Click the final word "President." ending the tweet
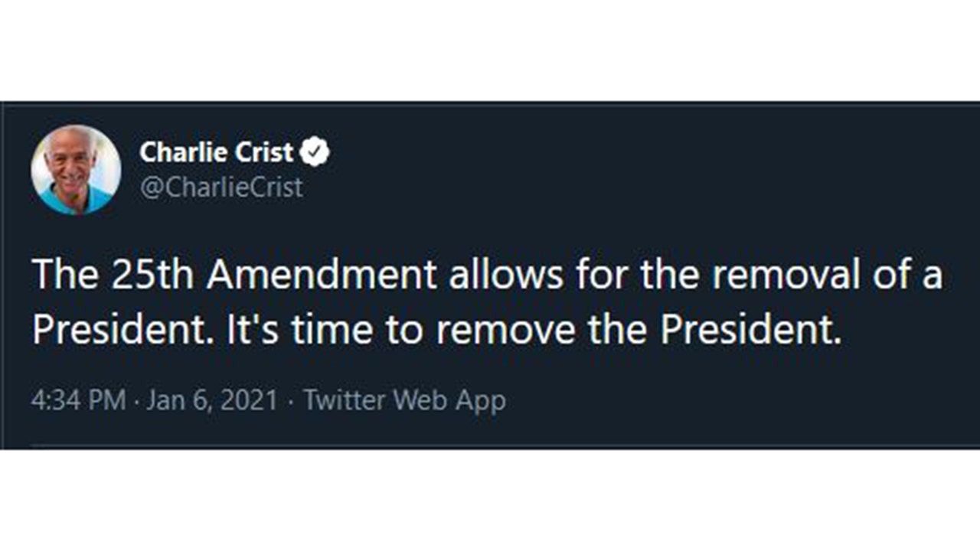Screen dimensions: 980x551 coord(750,331)
